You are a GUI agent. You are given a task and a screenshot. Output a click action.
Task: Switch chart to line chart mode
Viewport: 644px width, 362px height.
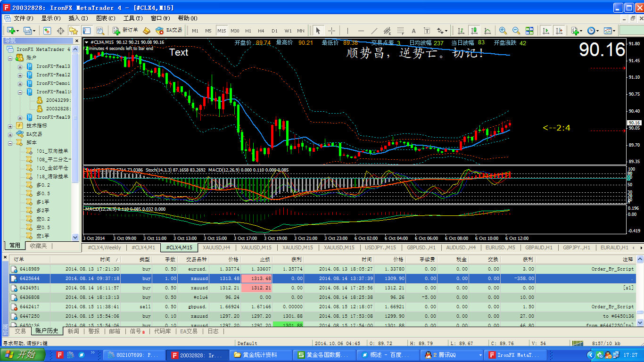pos(487,31)
